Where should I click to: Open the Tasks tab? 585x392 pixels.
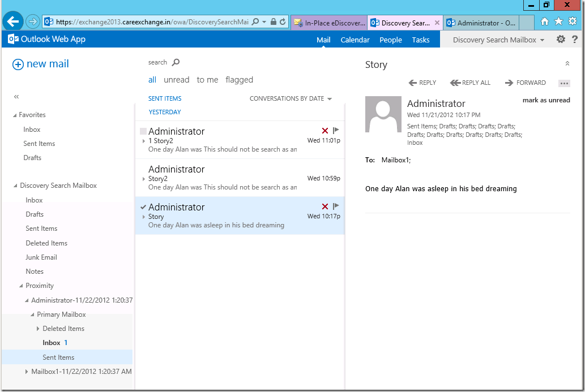tap(420, 40)
